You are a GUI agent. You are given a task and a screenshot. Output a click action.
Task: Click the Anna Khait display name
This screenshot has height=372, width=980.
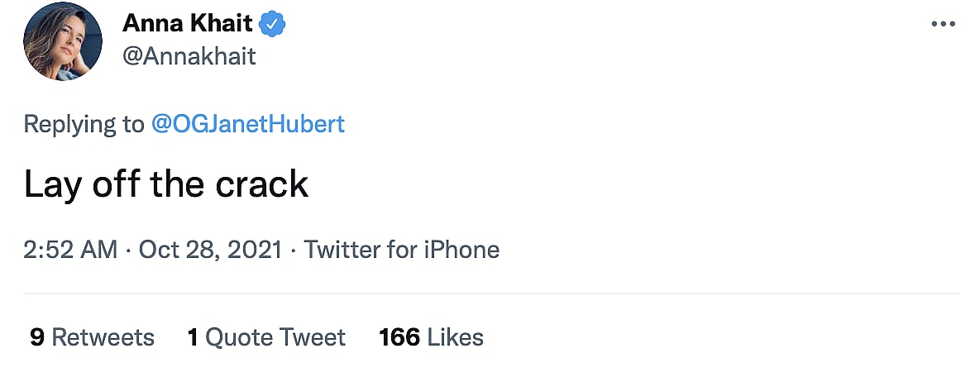click(188, 25)
